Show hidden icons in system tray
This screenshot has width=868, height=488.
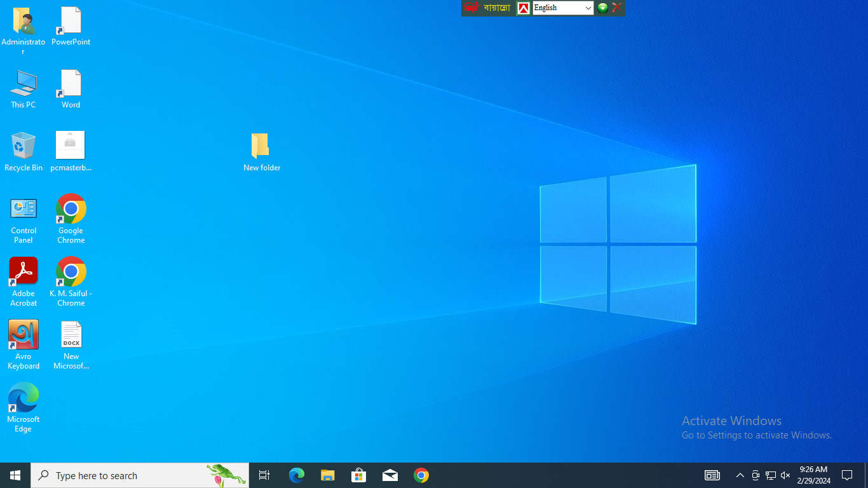click(740, 475)
